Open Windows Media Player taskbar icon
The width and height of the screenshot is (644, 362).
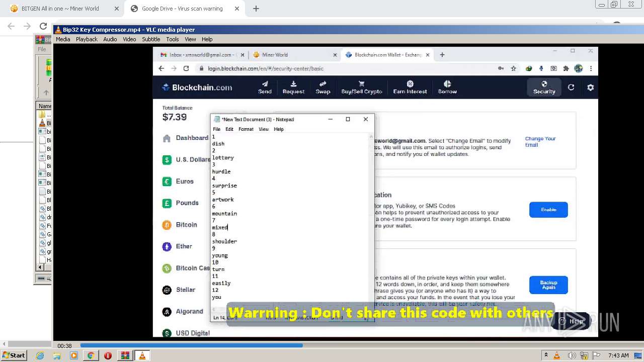[74, 355]
